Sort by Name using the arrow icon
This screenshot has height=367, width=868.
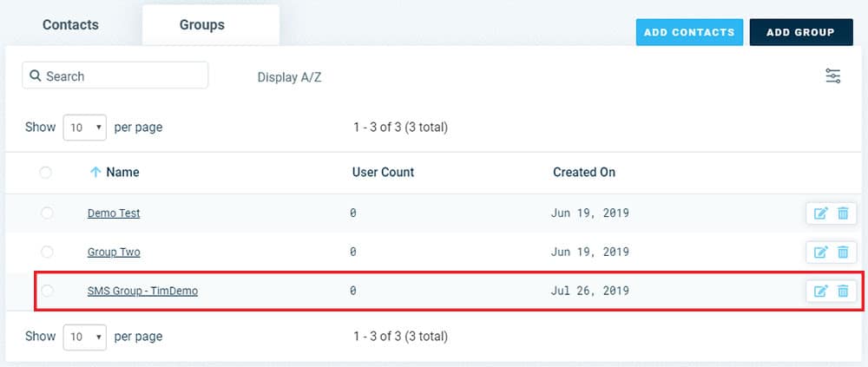pyautogui.click(x=95, y=172)
